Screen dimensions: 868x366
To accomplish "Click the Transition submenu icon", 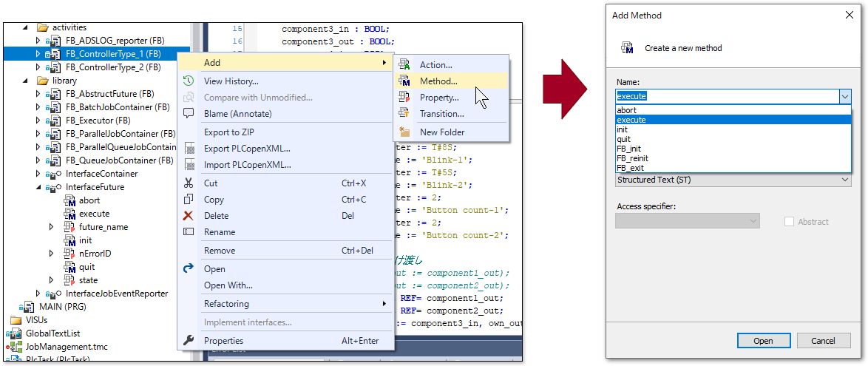I will 404,114.
